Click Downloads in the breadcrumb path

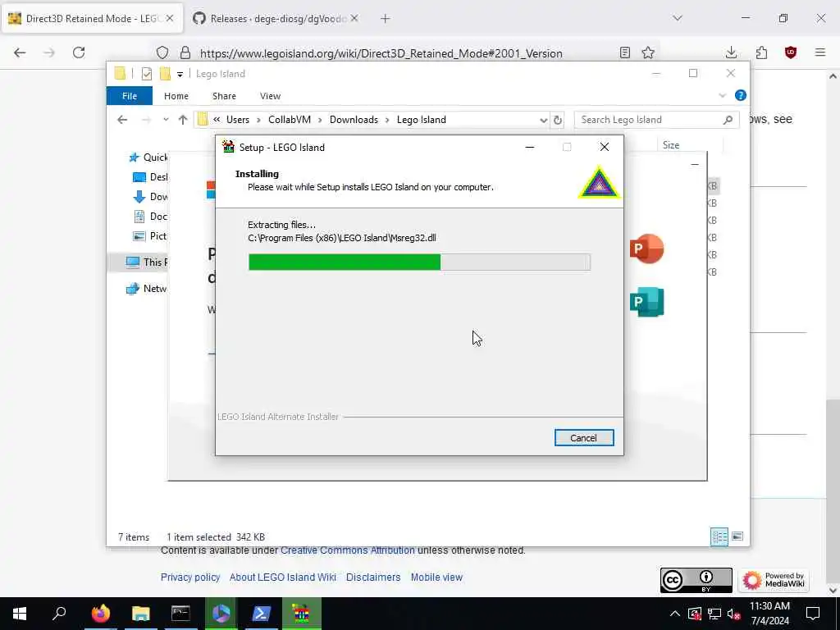tap(354, 120)
